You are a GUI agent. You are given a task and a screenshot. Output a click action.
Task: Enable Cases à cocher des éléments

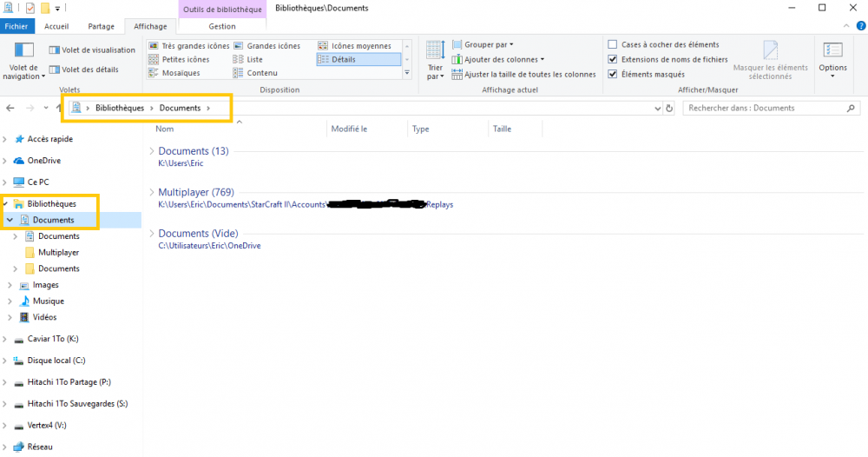point(613,45)
